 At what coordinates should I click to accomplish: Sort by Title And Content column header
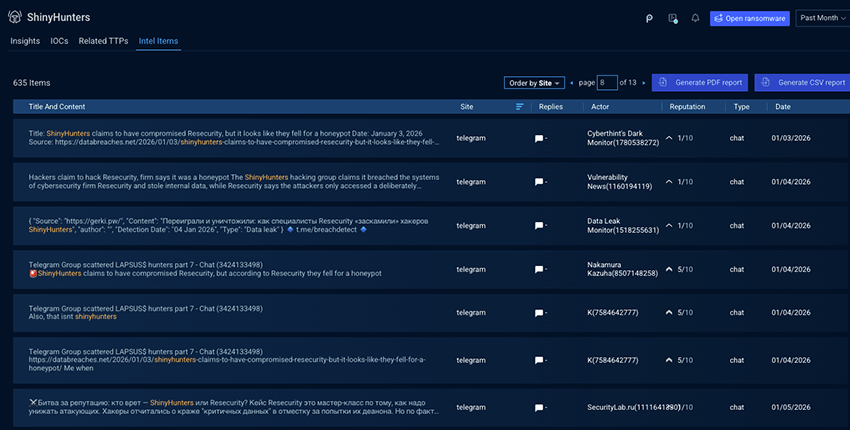(x=57, y=107)
